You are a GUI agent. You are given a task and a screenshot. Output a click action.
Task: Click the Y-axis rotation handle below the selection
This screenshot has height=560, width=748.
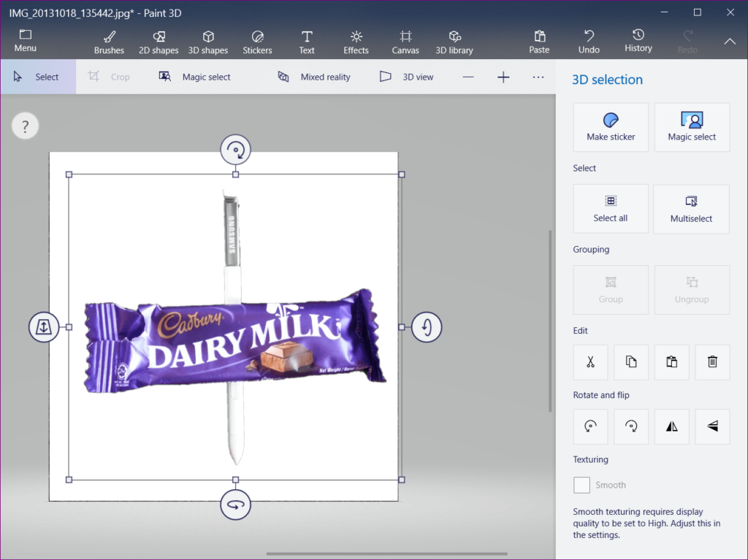(x=236, y=505)
